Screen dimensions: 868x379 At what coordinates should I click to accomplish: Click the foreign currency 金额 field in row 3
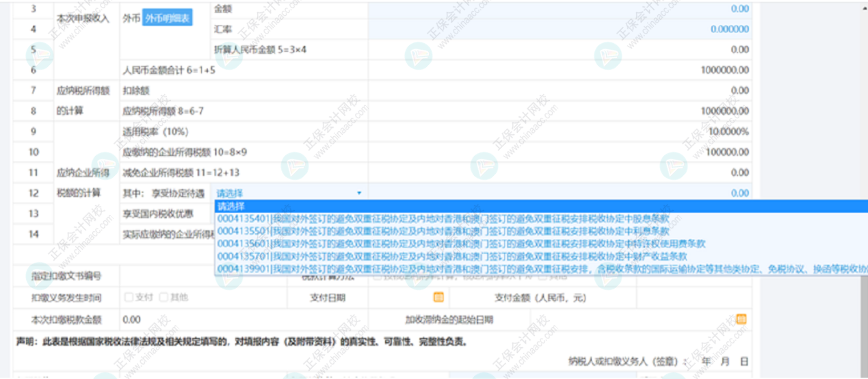(560, 9)
